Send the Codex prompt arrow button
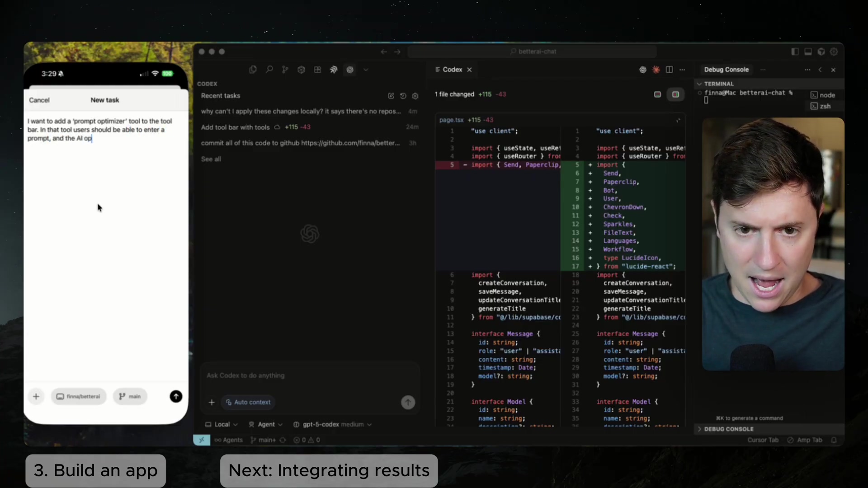 point(408,402)
